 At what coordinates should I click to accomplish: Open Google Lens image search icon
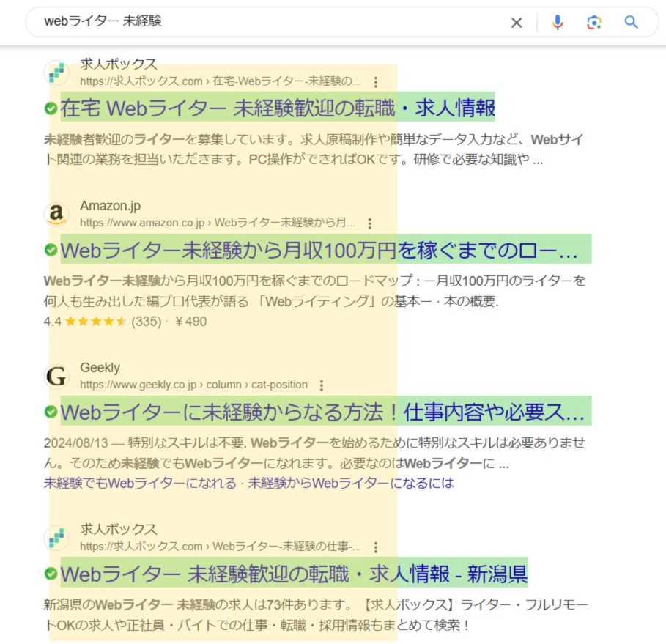click(x=593, y=22)
